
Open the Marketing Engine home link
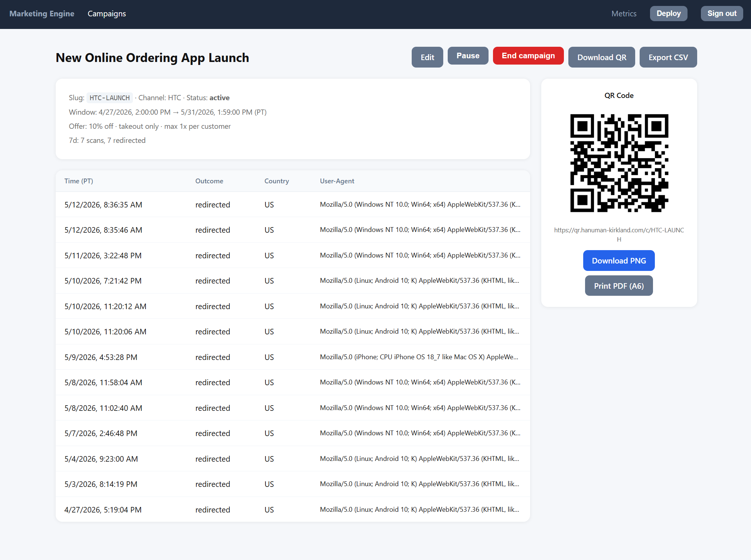click(42, 14)
